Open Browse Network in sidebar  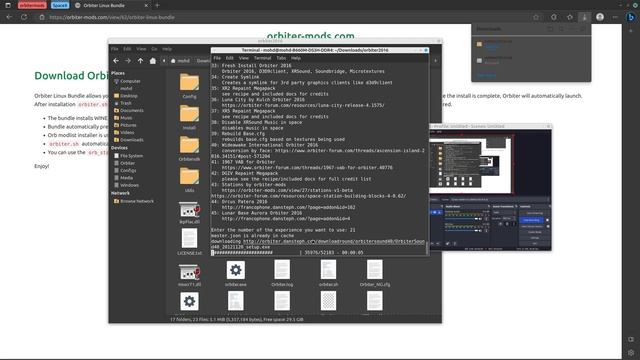[x=134, y=201]
